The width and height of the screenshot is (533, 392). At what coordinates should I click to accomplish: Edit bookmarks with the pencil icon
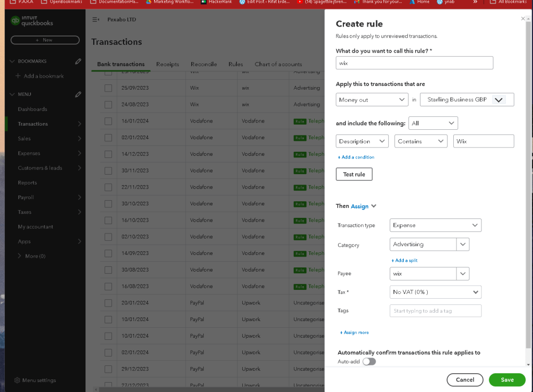[78, 61]
